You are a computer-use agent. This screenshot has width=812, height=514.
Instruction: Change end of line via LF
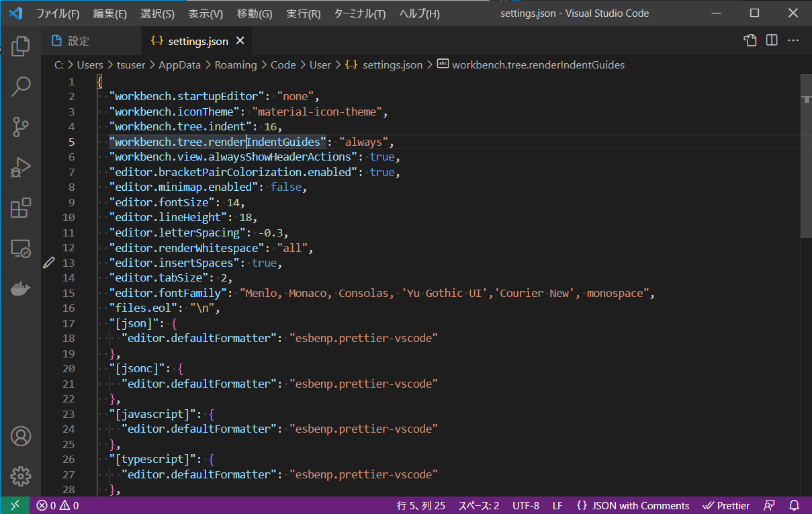point(557,505)
